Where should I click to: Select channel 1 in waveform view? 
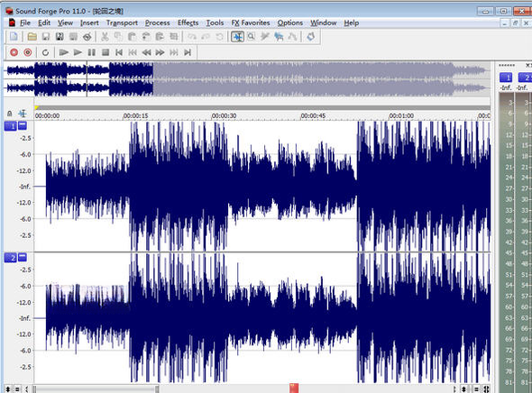pyautogui.click(x=10, y=126)
